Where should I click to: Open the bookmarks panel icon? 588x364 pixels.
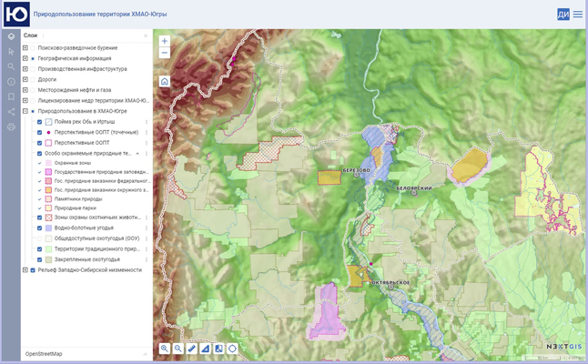click(11, 96)
